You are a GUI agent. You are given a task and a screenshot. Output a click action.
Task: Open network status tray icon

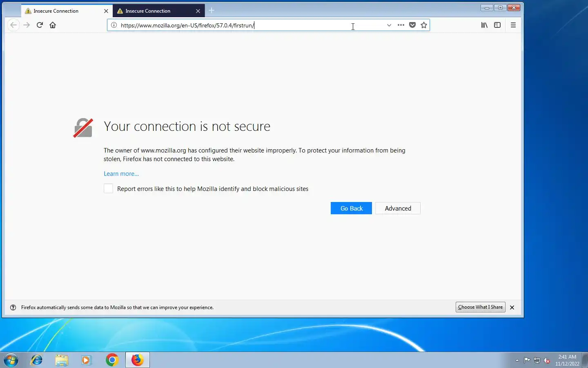coord(537,360)
